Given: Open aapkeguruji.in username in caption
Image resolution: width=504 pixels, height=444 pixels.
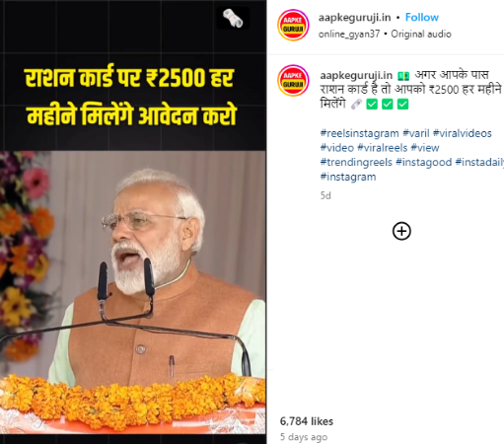Looking at the screenshot, I should 356,75.
